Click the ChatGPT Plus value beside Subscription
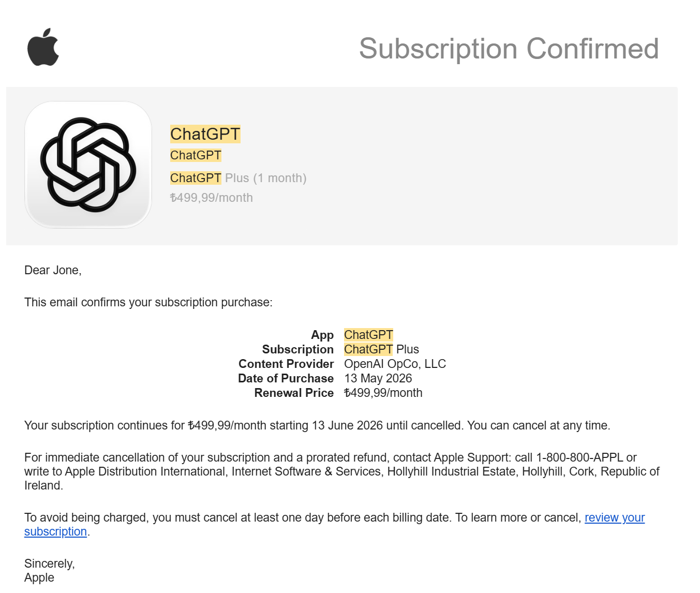This screenshot has width=700, height=593. (x=381, y=349)
